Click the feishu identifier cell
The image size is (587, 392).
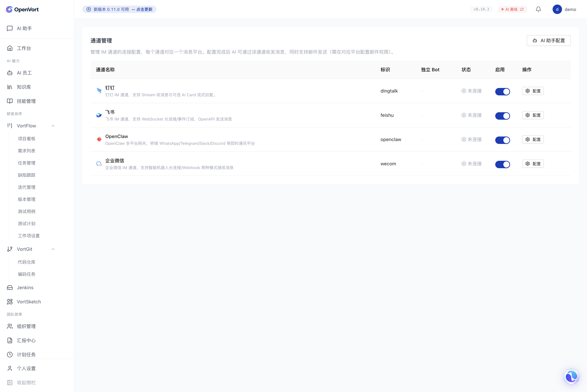click(x=387, y=115)
